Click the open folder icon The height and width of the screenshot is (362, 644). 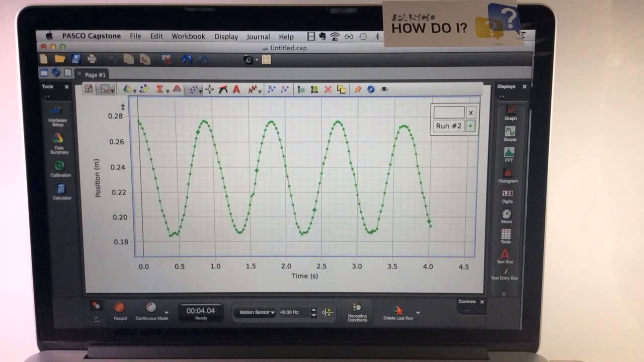click(60, 59)
